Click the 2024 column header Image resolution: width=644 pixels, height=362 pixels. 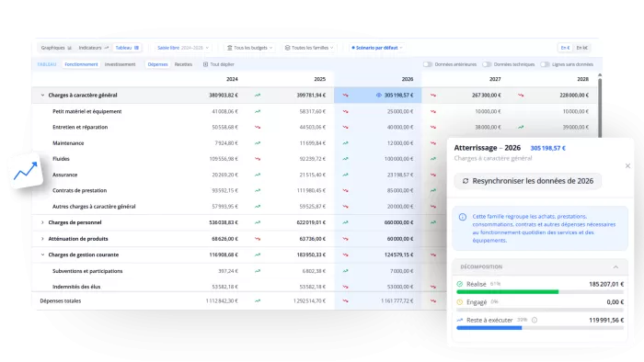coord(232,79)
